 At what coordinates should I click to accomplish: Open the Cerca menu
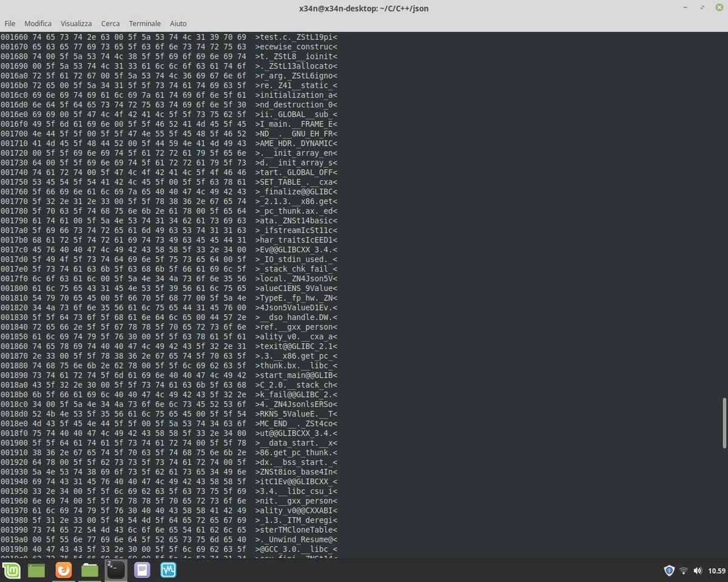[110, 24]
